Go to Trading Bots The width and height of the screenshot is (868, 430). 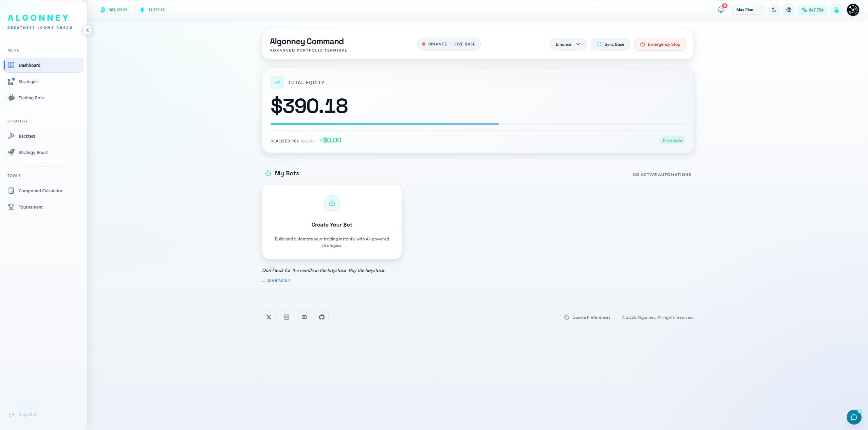click(43, 98)
